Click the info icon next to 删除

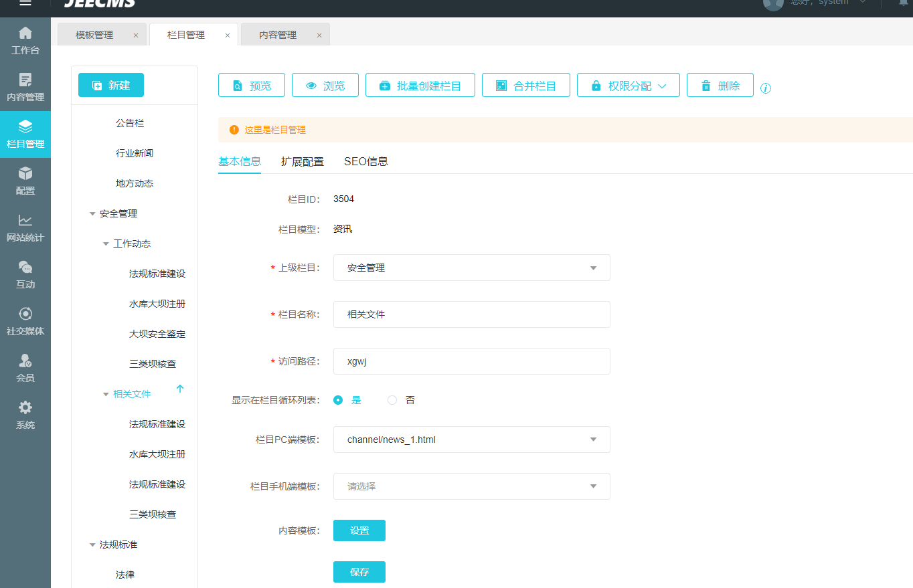click(x=766, y=88)
